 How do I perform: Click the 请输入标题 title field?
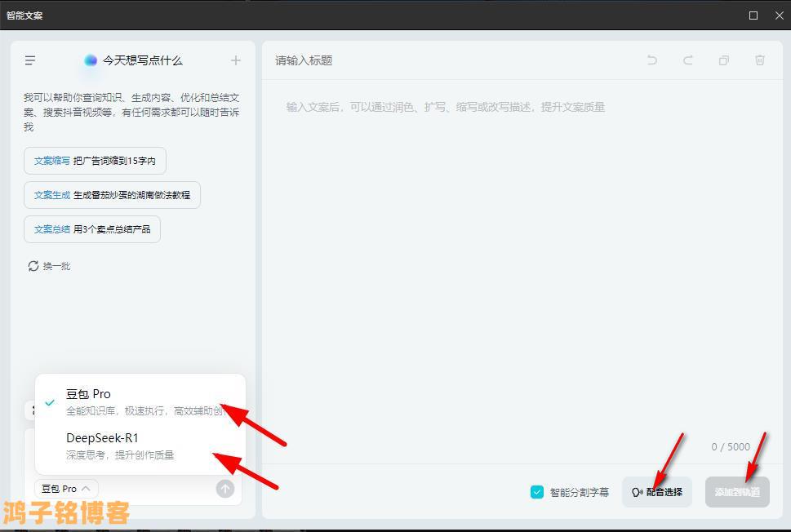449,60
